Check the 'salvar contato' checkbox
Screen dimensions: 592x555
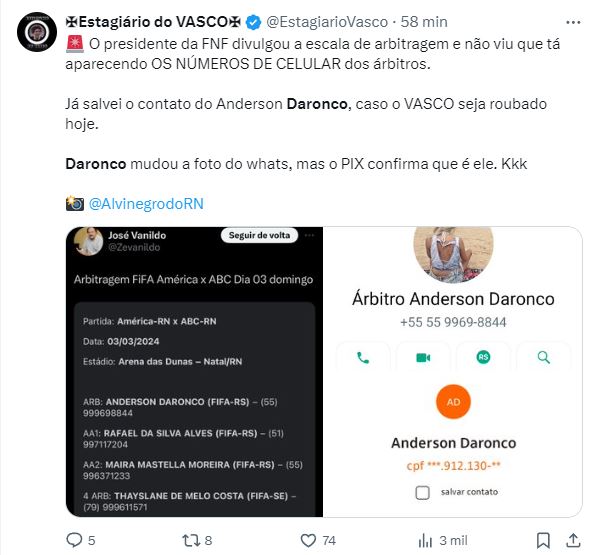422,493
